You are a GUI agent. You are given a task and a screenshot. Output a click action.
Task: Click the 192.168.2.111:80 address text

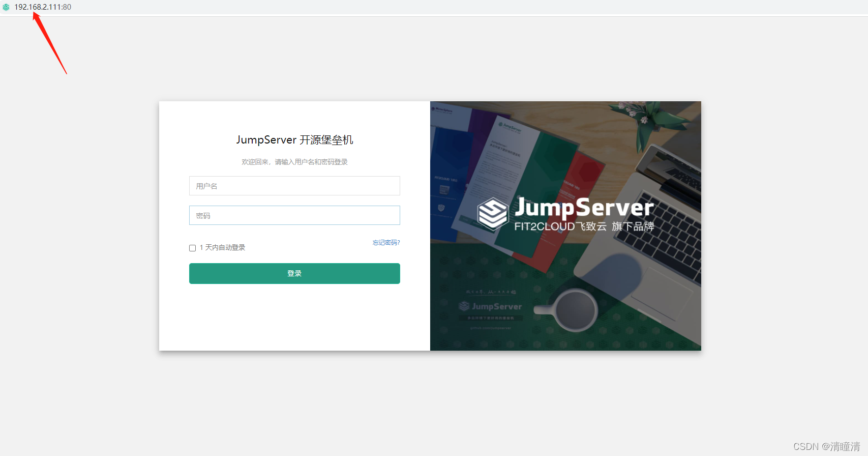click(x=43, y=7)
